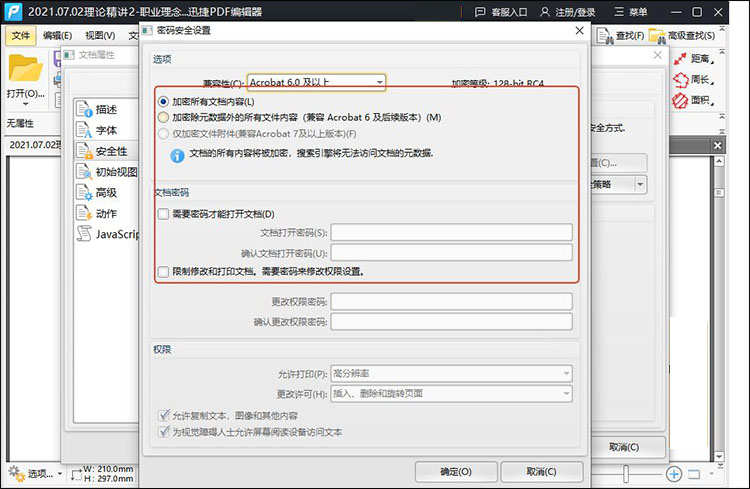This screenshot has width=750, height=489.
Task: Click 确定(O) in password security dialog
Action: click(456, 472)
